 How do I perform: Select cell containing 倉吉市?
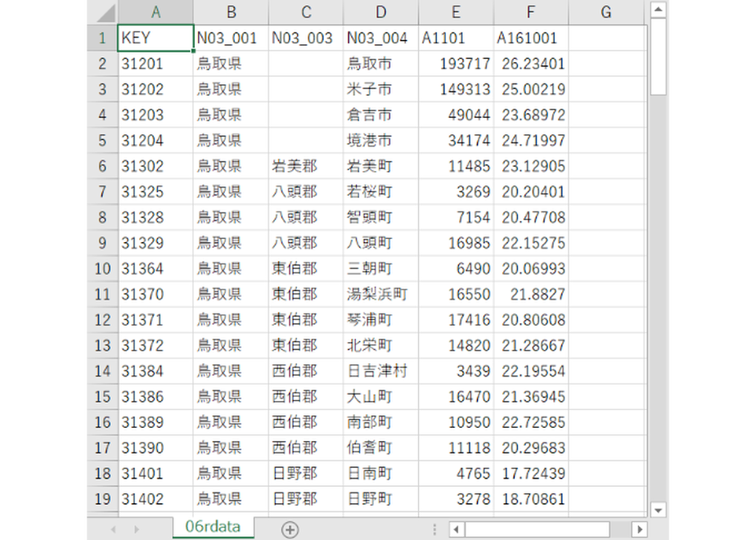(x=381, y=115)
